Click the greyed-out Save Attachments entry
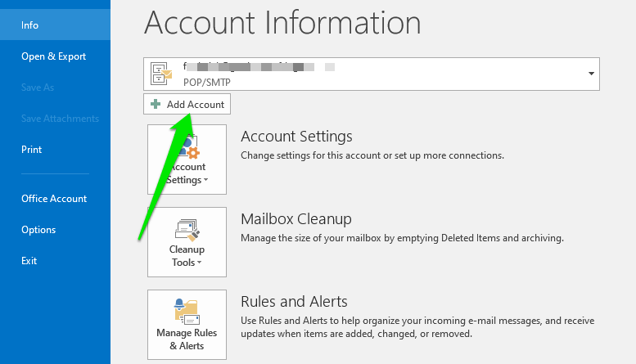Image resolution: width=636 pixels, height=364 pixels. tap(60, 119)
